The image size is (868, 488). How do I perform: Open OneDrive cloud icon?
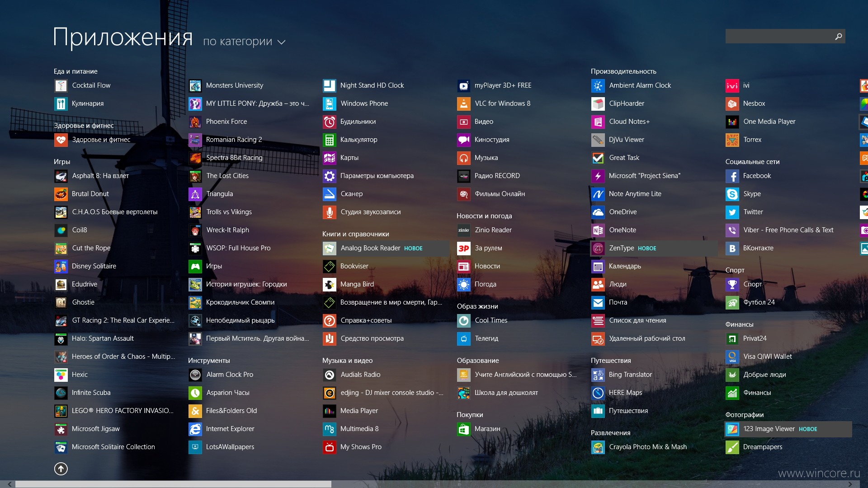coord(598,212)
